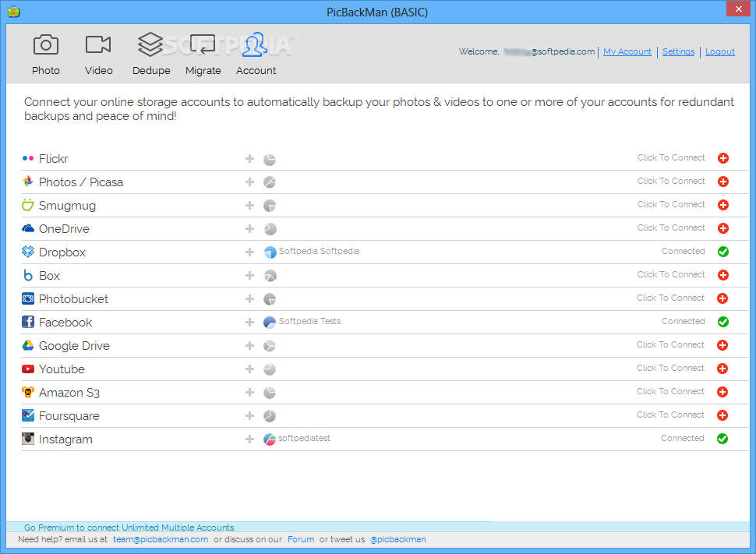Add OneDrive account with plus icon
This screenshot has width=756, height=554.
249,228
